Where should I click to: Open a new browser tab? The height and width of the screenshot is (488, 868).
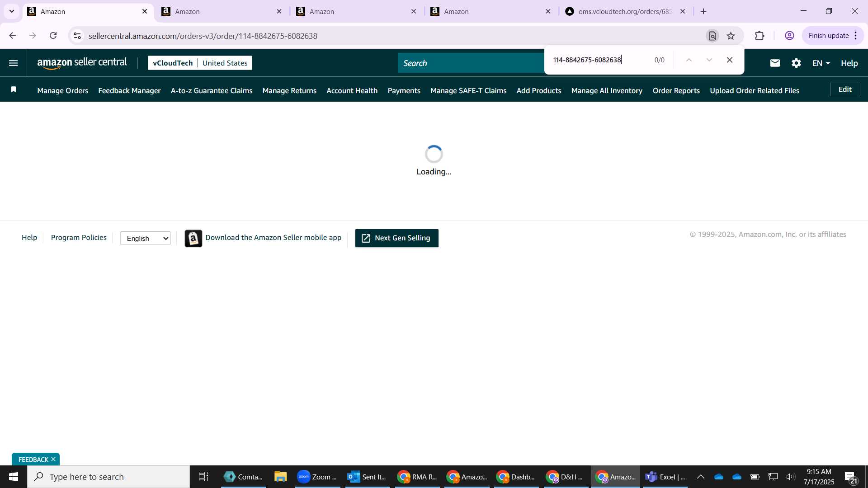click(703, 11)
